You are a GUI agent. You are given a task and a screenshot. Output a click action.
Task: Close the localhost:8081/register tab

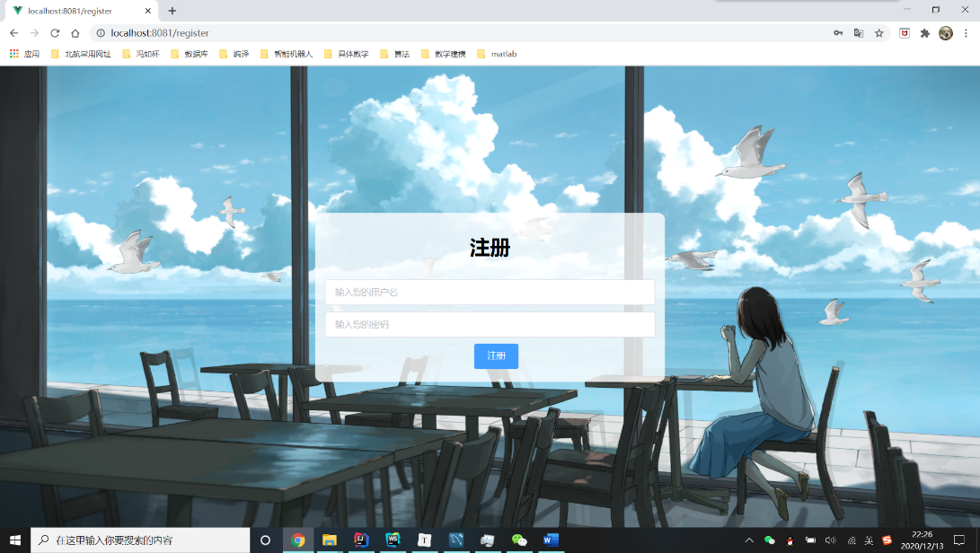[x=148, y=11]
